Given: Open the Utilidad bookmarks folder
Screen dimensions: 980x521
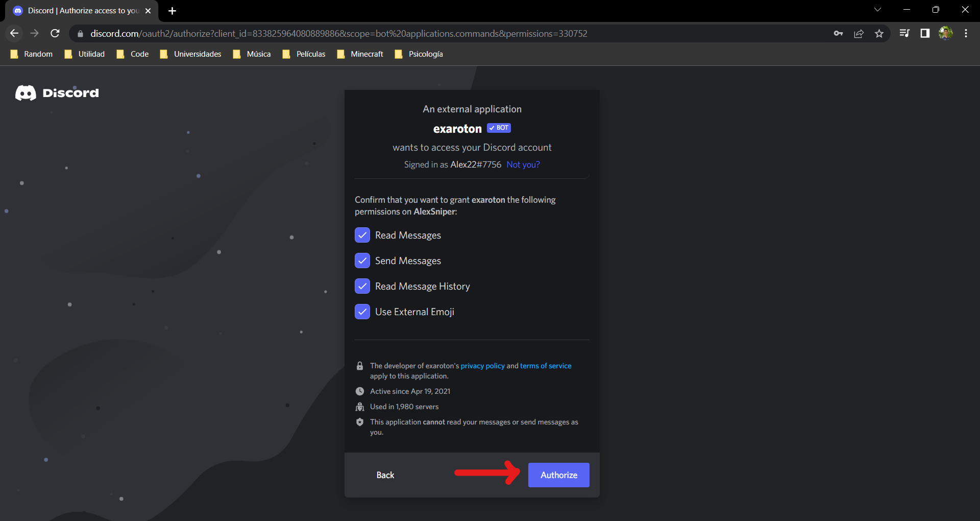Looking at the screenshot, I should pyautogui.click(x=85, y=54).
